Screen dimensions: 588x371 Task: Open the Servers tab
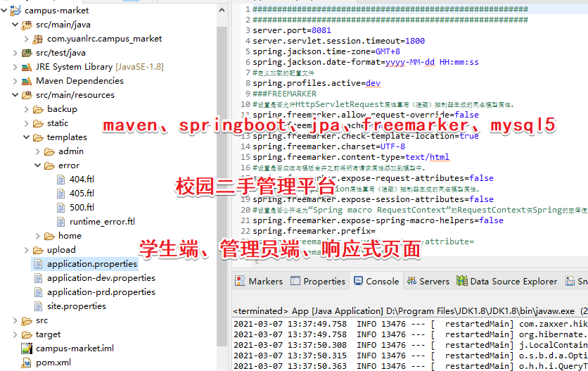tap(428, 282)
